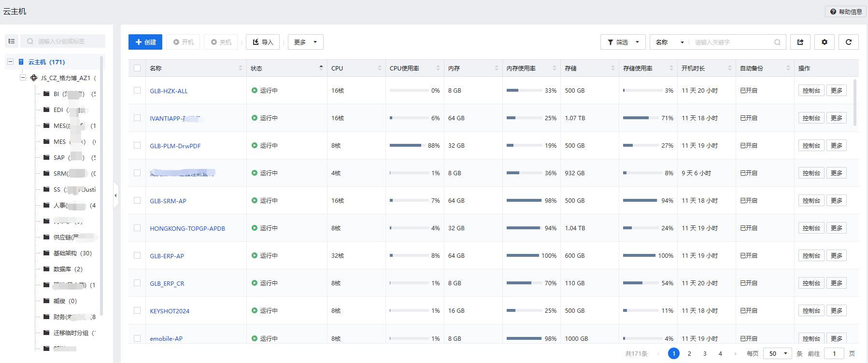Select the checkbox for GLB-HZK-ALL
The width and height of the screenshot is (868, 363).
tap(137, 90)
